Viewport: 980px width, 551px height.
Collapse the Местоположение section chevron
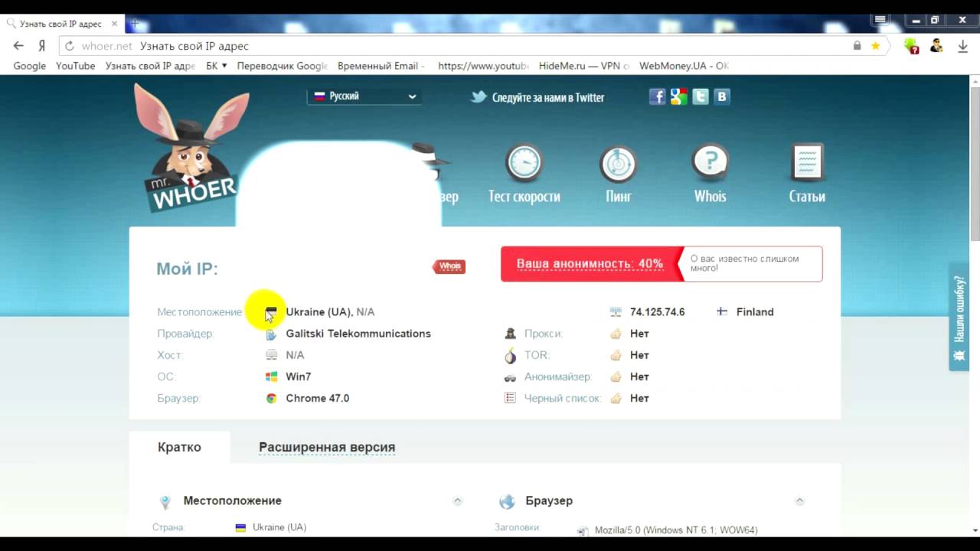458,501
